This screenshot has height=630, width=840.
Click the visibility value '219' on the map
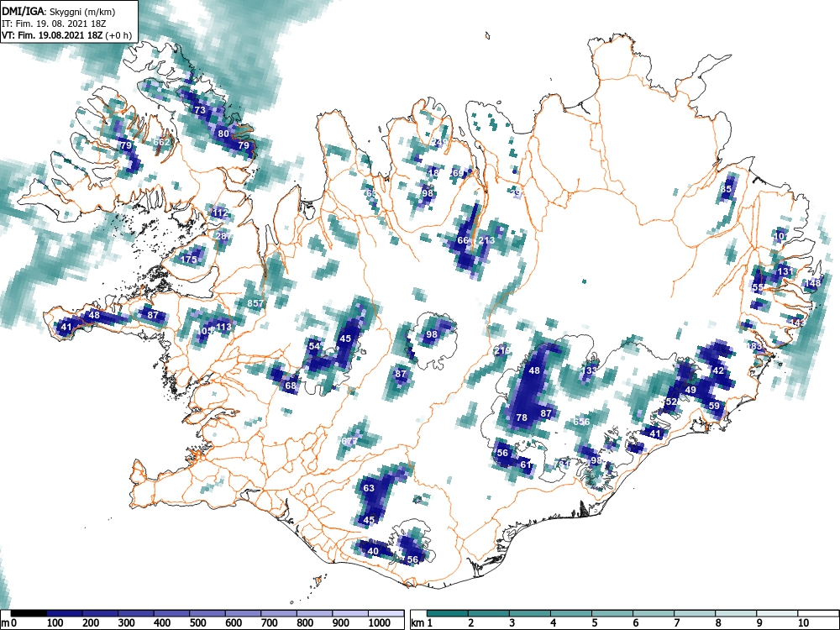click(x=502, y=350)
